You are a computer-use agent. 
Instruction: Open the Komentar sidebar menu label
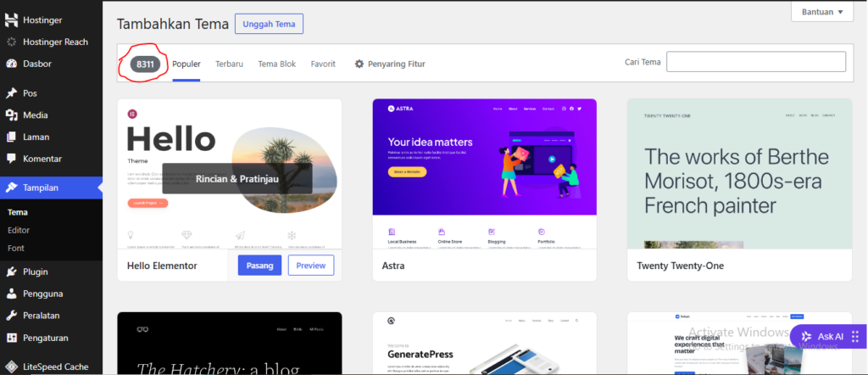tap(42, 159)
